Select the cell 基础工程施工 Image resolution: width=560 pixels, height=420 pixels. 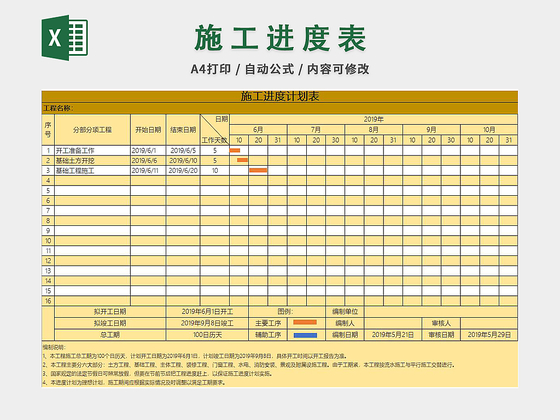[92, 170]
